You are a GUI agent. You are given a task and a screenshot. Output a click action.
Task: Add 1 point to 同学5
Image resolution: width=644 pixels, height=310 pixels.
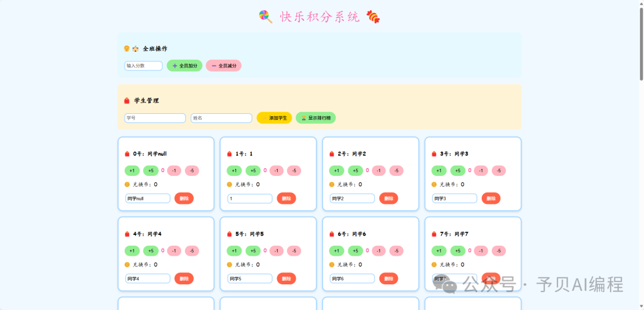(234, 250)
